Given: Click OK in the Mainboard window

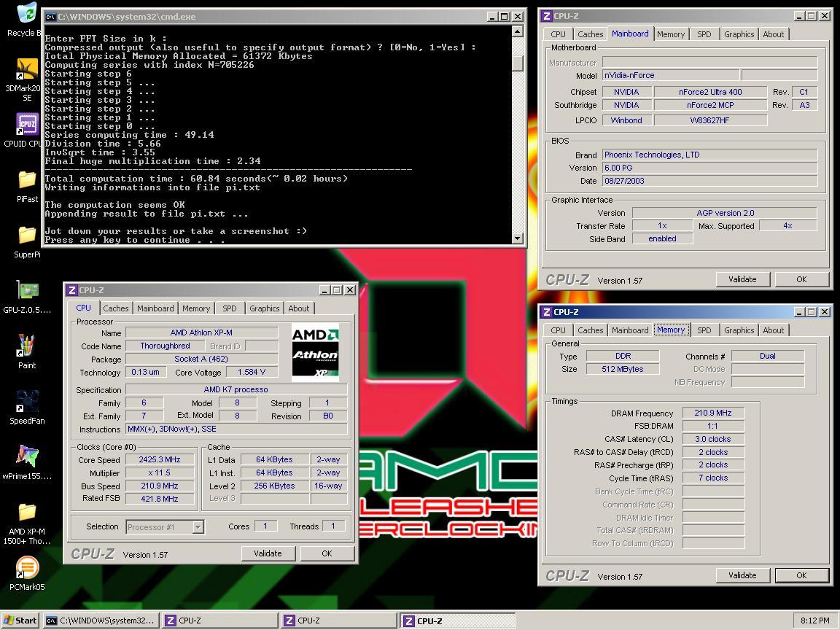Looking at the screenshot, I should tap(801, 279).
